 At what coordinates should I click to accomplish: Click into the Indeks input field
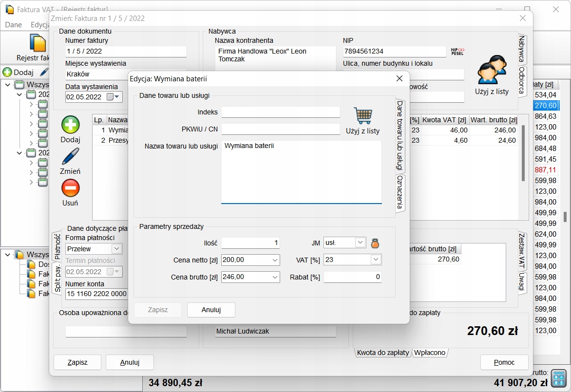[281, 112]
